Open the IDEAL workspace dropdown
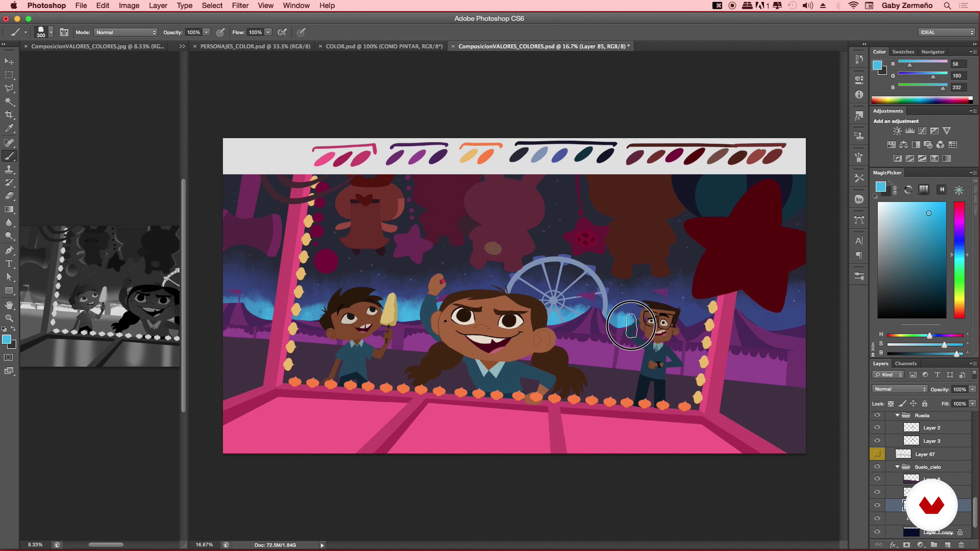 tap(946, 32)
